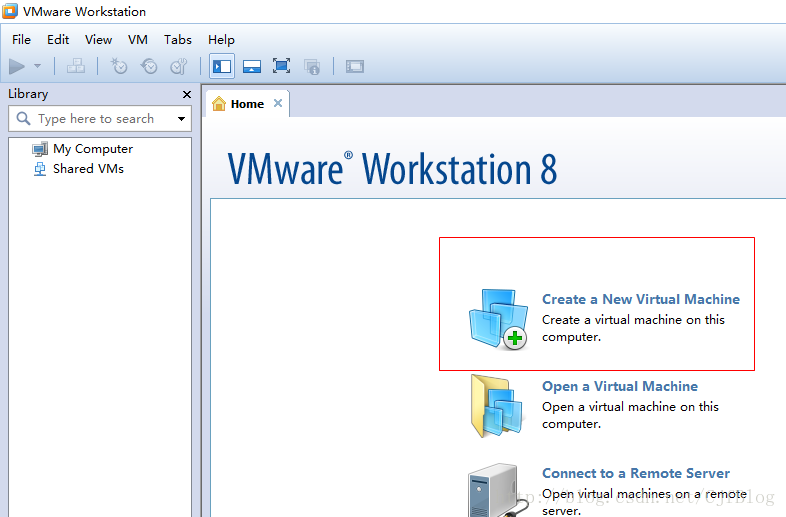Enter full screen mode via toolbar icon
This screenshot has width=786, height=517.
[x=281, y=66]
